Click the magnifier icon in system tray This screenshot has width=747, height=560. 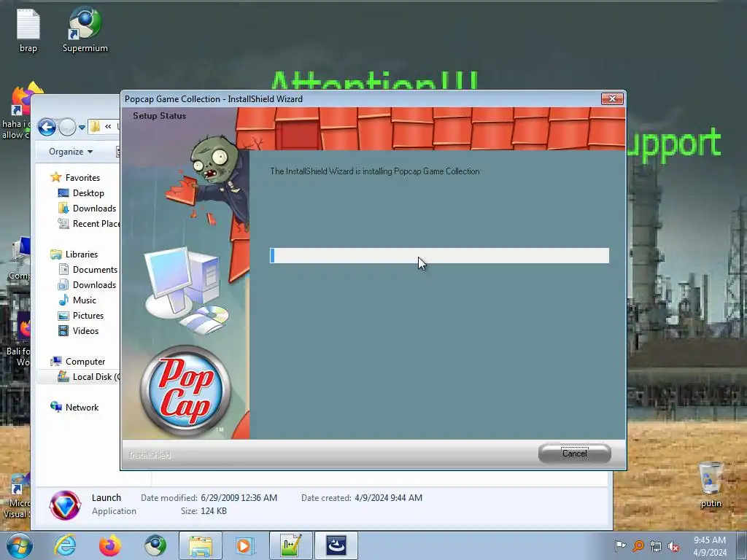pyautogui.click(x=638, y=546)
